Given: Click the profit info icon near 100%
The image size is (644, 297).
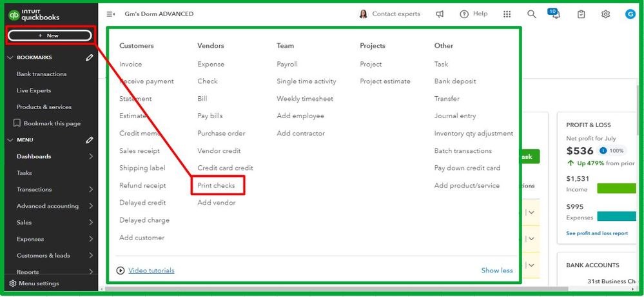Looking at the screenshot, I should 603,150.
